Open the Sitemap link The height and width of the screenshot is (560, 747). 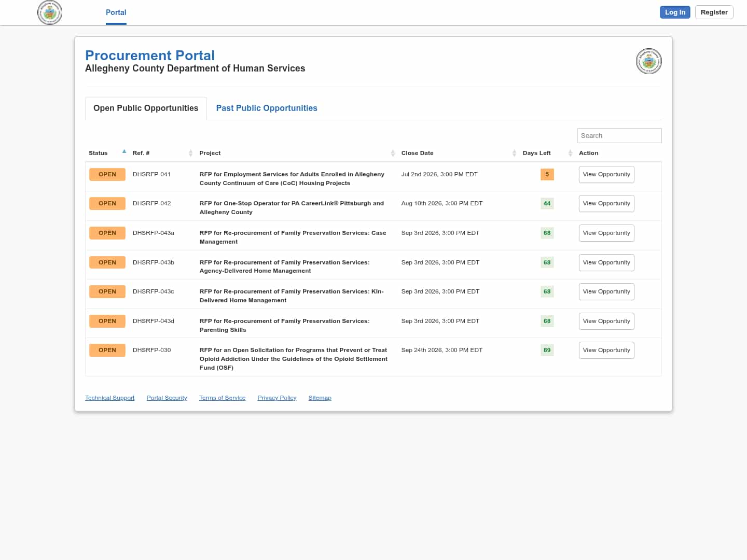point(320,398)
